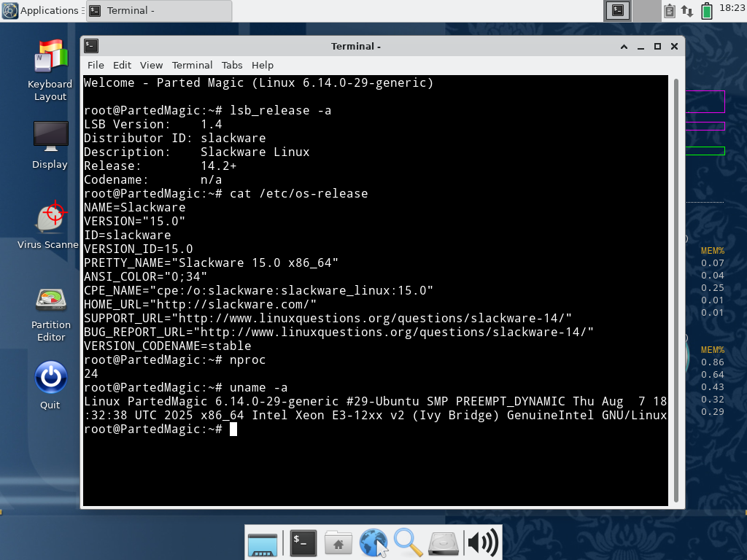Click the Terminal taskbar button in panel
Viewport: 747px width, 560px height.
[x=159, y=10]
